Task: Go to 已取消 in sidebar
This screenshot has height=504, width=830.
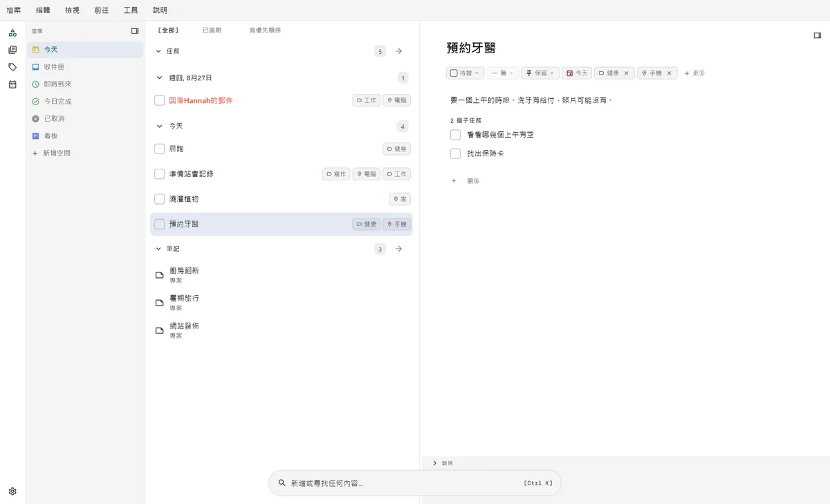Action: [x=85, y=119]
